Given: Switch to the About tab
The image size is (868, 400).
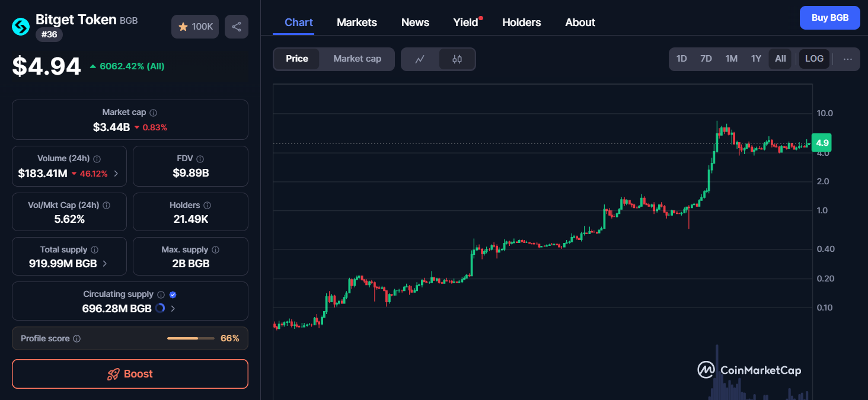Looking at the screenshot, I should (580, 23).
